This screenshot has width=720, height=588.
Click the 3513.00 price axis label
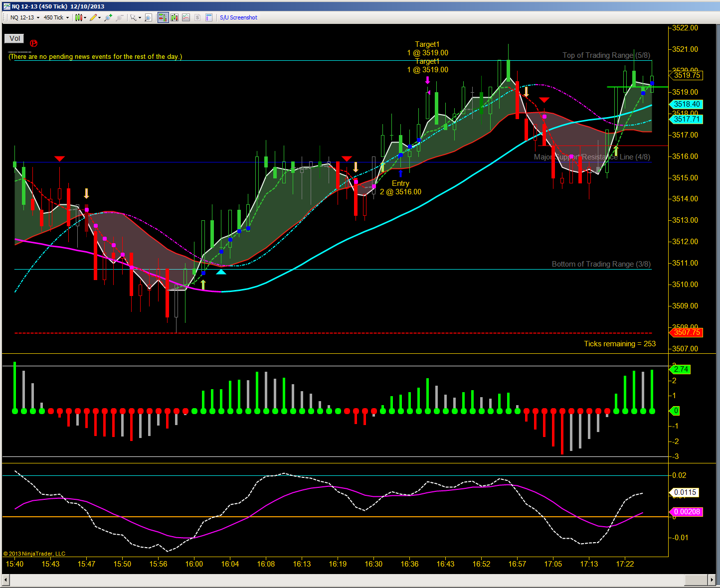(x=685, y=220)
